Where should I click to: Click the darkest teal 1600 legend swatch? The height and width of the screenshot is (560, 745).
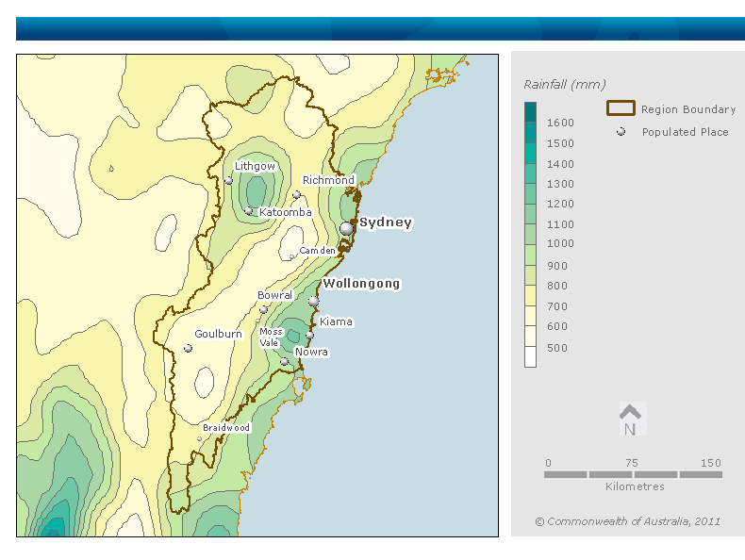tap(530, 112)
